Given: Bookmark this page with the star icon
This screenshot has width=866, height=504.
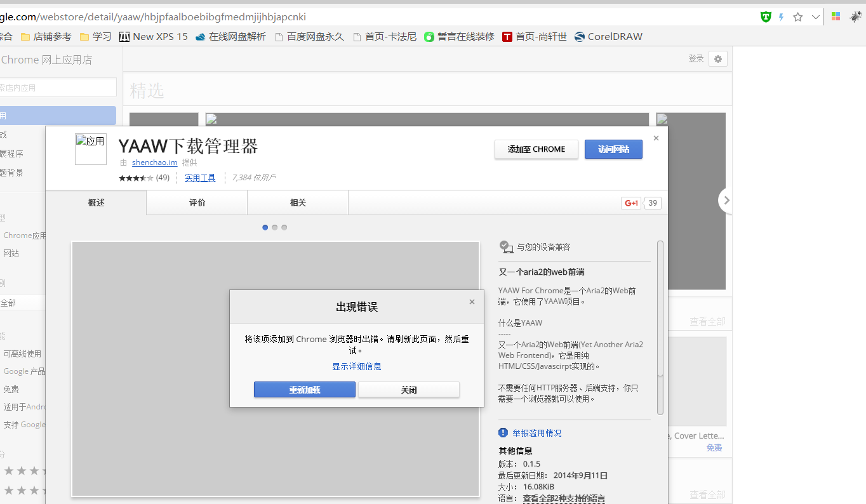Looking at the screenshot, I should tap(798, 17).
